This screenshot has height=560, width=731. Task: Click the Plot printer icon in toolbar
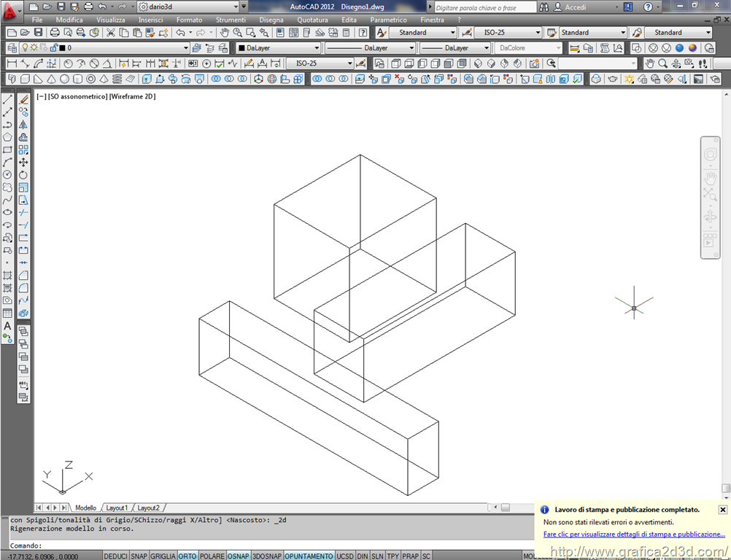pos(55,33)
